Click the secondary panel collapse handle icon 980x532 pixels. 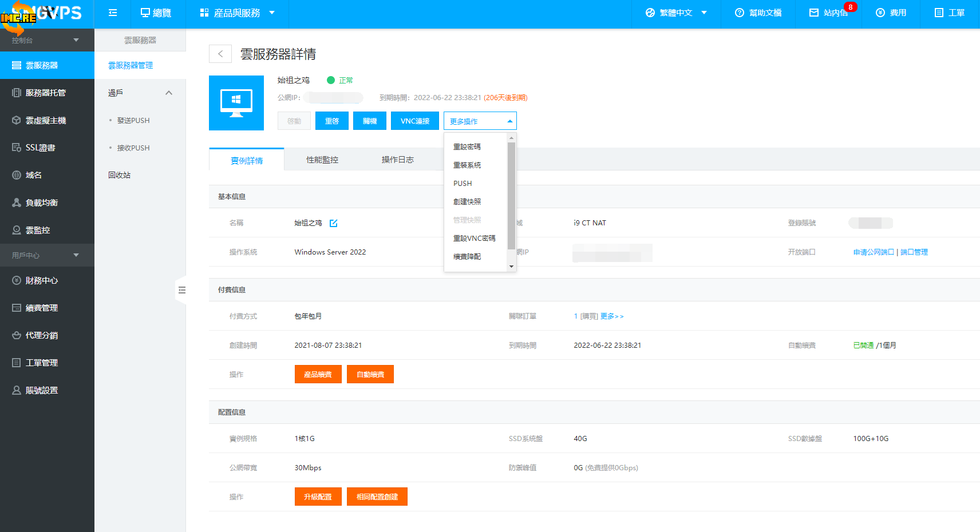181,290
